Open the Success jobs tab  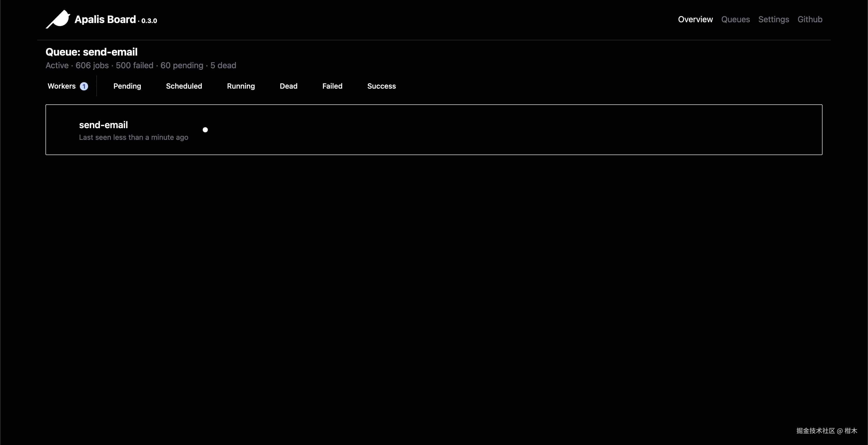point(382,86)
